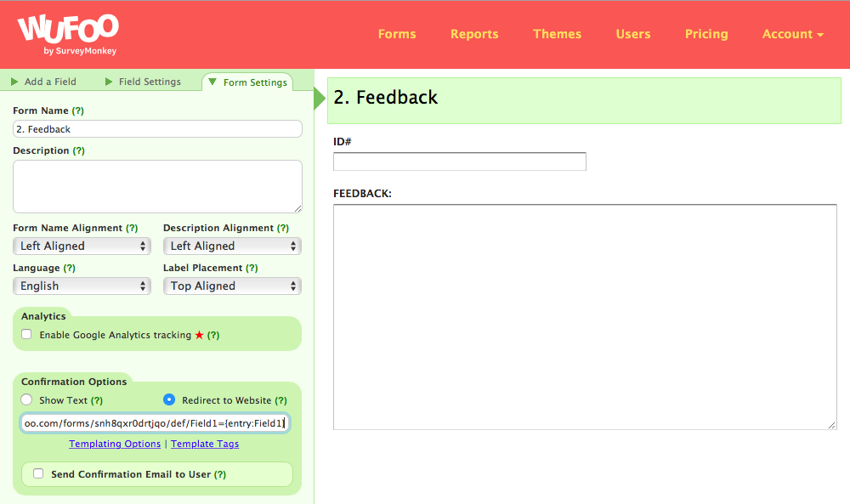850x504 pixels.
Task: Go to Pricing in the navigation
Action: (x=706, y=34)
